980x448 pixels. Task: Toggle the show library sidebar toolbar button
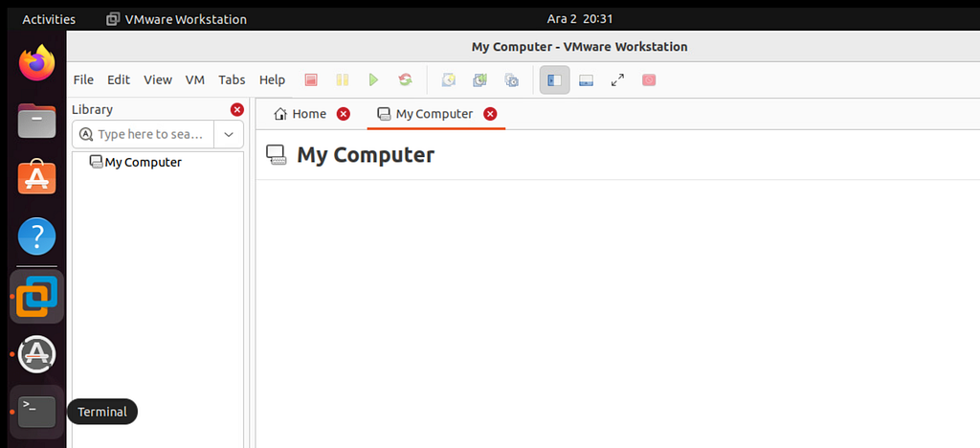(555, 80)
